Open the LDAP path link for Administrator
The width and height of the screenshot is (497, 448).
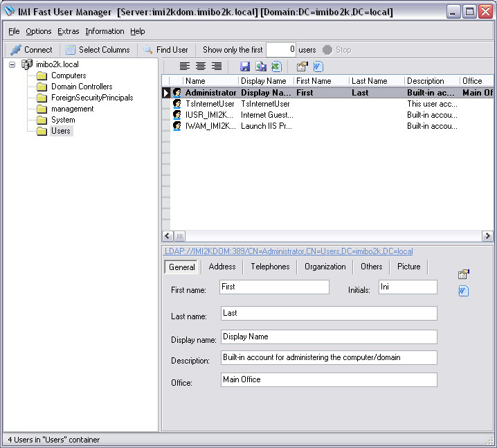tap(289, 251)
